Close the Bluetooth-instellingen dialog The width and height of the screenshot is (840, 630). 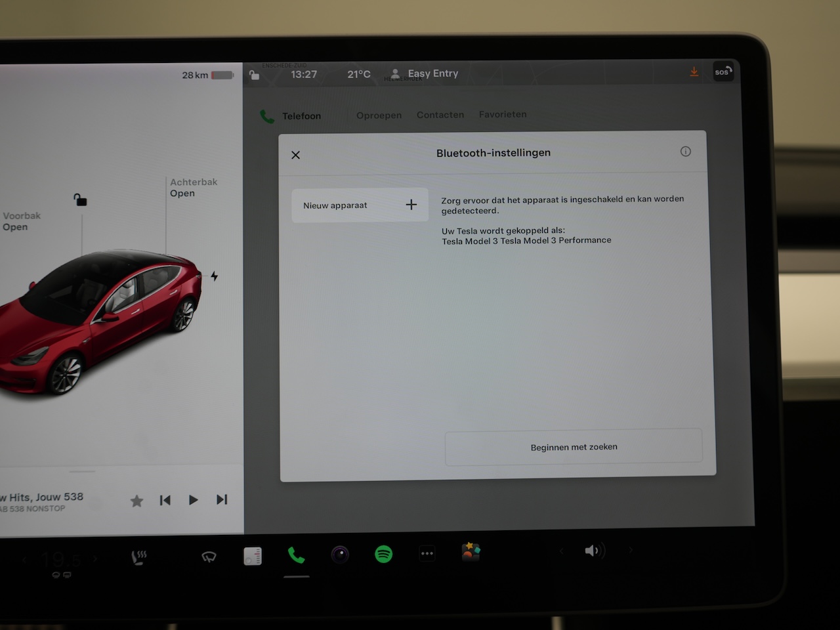(295, 155)
